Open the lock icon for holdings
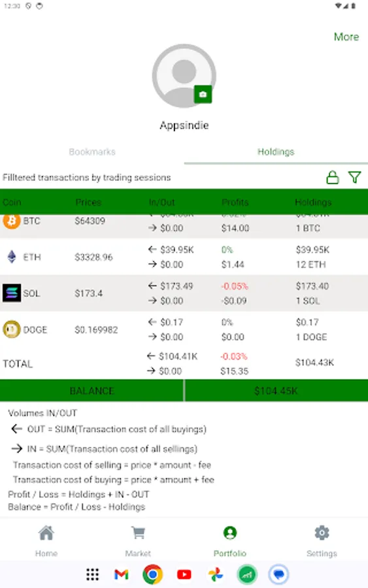 click(332, 177)
